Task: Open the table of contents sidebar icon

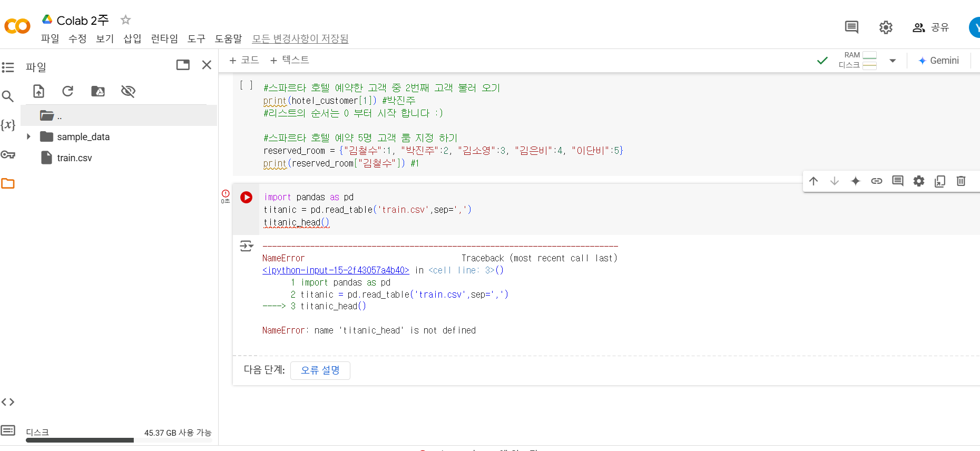Action: tap(8, 67)
